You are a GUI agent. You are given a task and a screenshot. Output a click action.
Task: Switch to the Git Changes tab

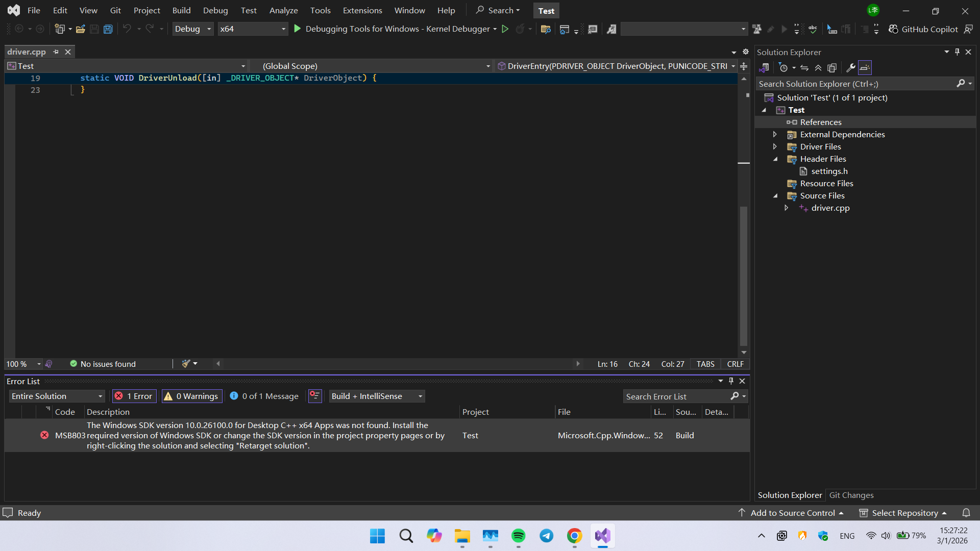point(851,495)
